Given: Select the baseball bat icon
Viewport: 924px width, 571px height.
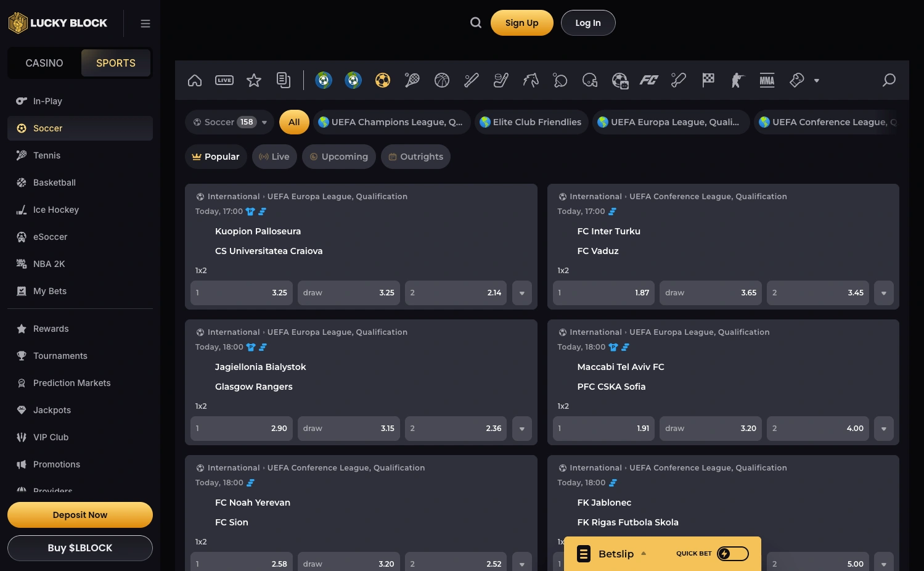Looking at the screenshot, I should click(472, 80).
